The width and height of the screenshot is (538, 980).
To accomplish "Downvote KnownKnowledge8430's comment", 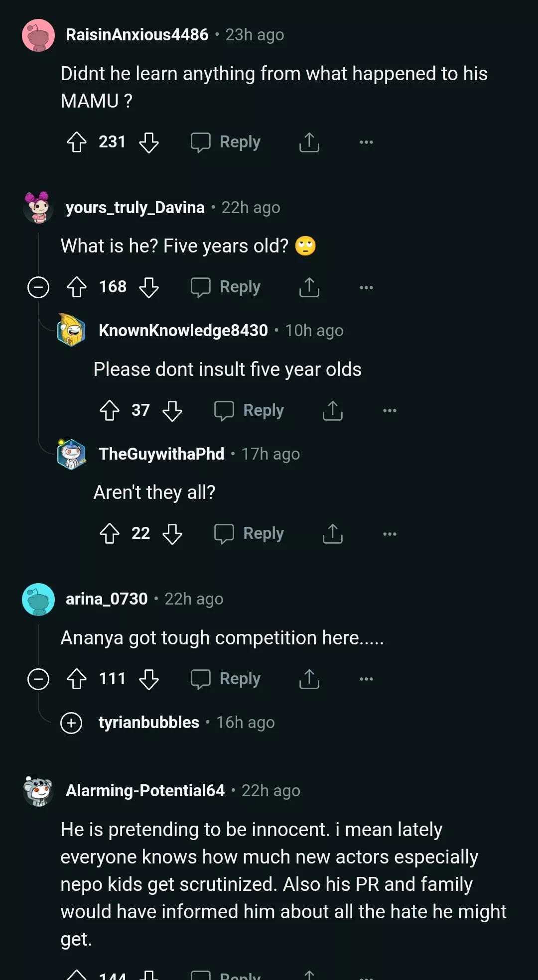I will (x=172, y=411).
